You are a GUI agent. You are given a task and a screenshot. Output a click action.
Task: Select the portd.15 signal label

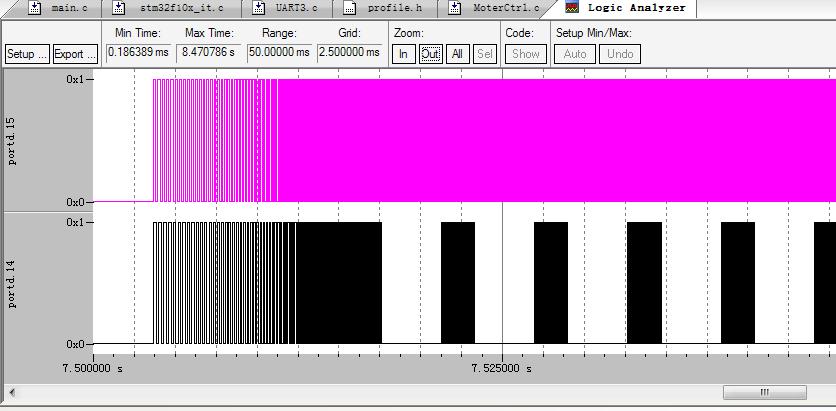pyautogui.click(x=12, y=141)
